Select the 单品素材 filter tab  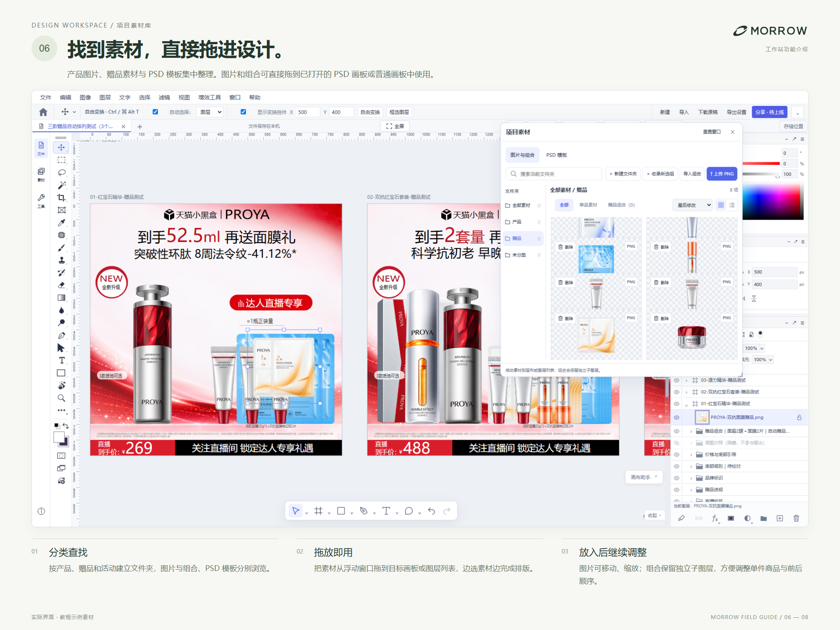(588, 205)
